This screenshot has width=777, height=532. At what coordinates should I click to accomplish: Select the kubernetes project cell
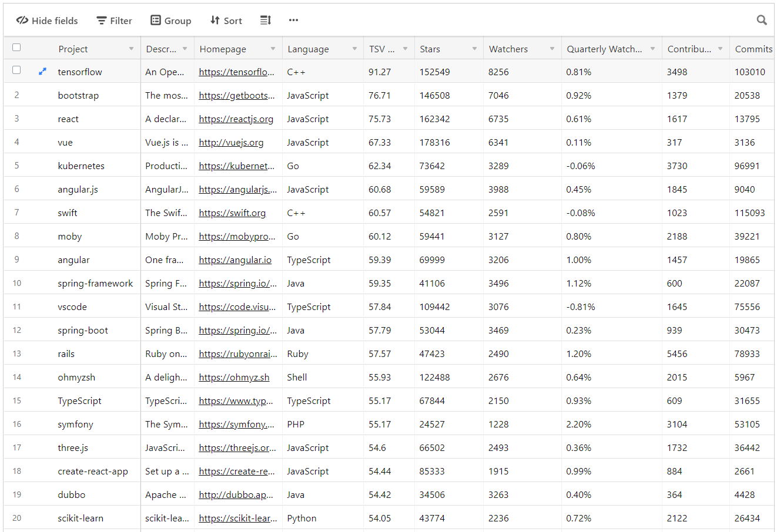coord(81,166)
